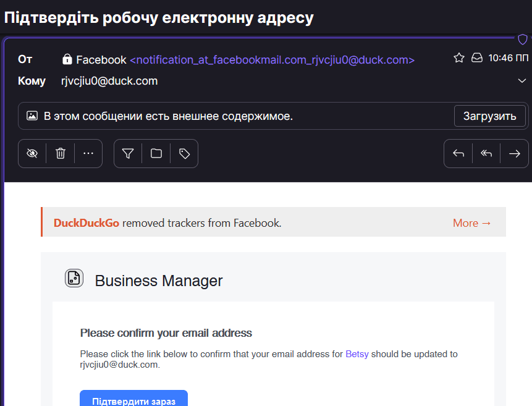Expand recipient details chevron

tap(522, 81)
